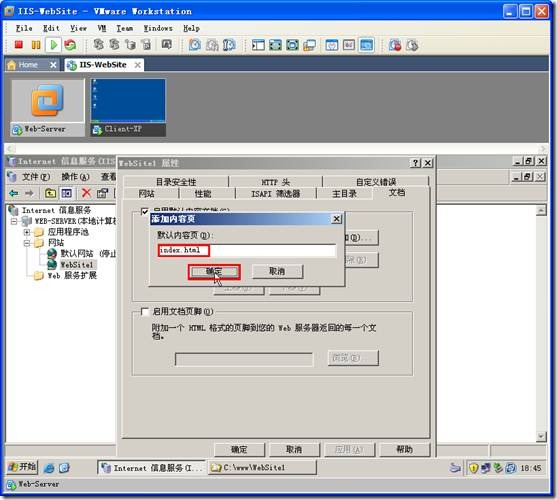
Task: Close the IIS-WebSite tab
Action: coord(137,65)
